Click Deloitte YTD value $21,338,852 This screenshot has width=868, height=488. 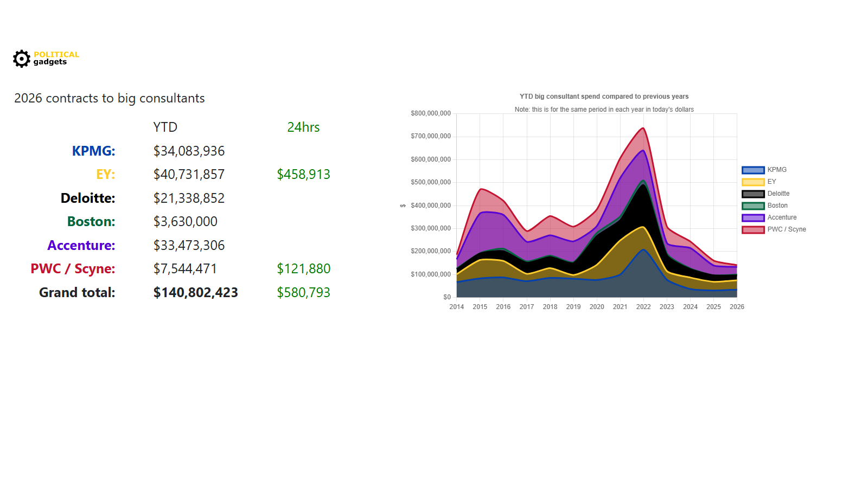[x=189, y=198]
